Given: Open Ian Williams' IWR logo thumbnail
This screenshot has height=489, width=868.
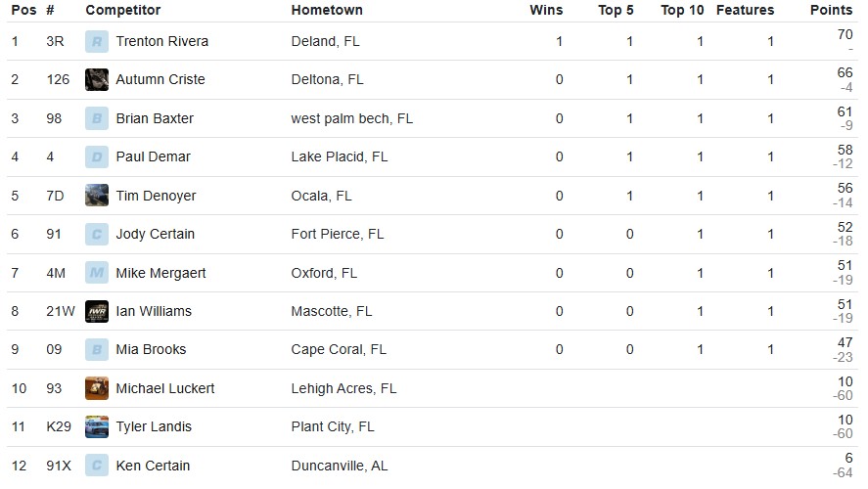Looking at the screenshot, I should pos(96,311).
